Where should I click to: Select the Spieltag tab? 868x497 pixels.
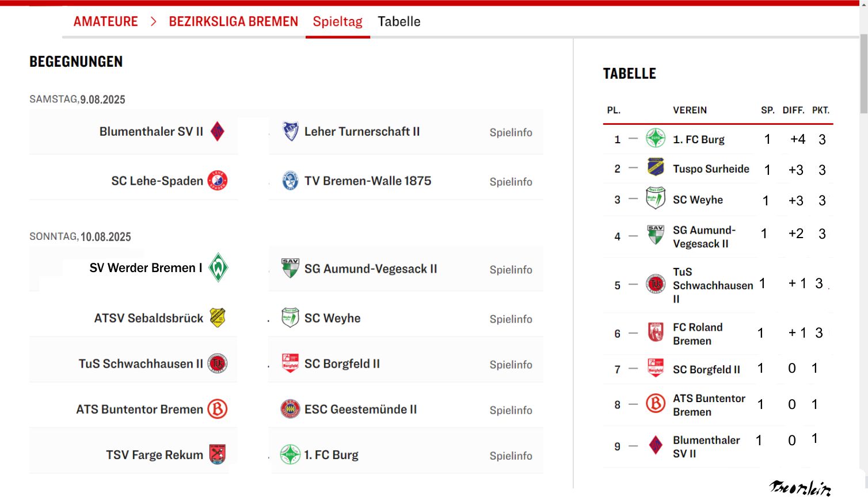pyautogui.click(x=338, y=22)
